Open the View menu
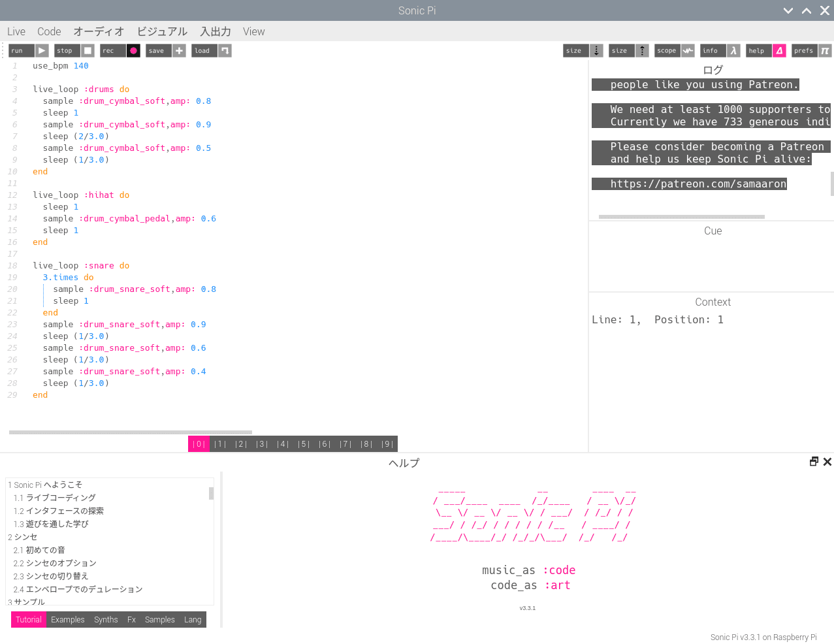The height and width of the screenshot is (644, 834). (x=254, y=31)
